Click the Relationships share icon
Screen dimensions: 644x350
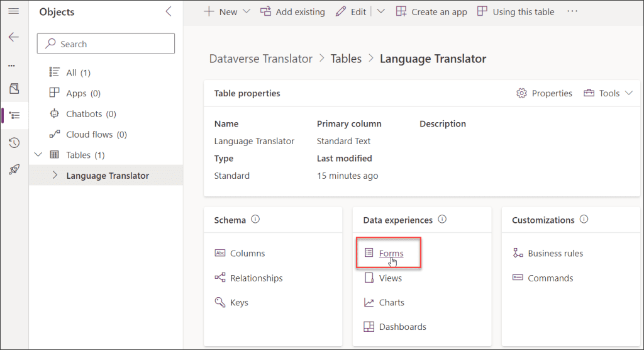(x=220, y=278)
